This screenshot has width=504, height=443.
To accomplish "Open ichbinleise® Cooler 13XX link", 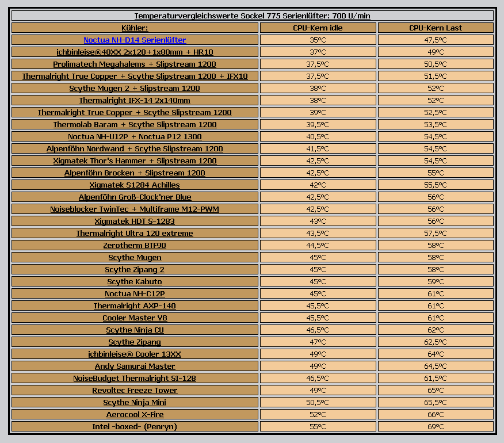I will pos(135,354).
